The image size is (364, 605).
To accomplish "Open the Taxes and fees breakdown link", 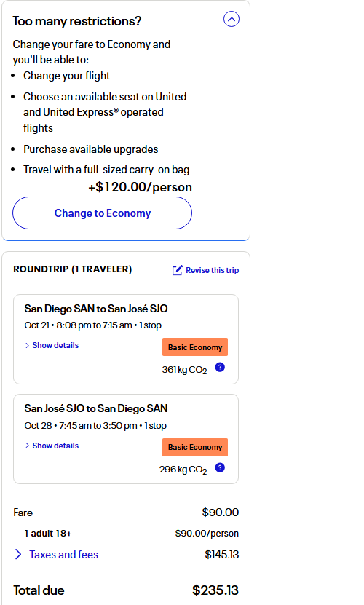I will click(63, 555).
